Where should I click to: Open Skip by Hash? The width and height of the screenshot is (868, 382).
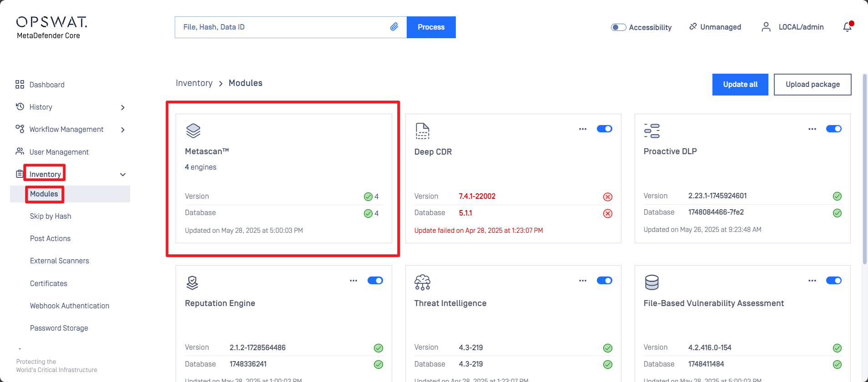point(50,216)
